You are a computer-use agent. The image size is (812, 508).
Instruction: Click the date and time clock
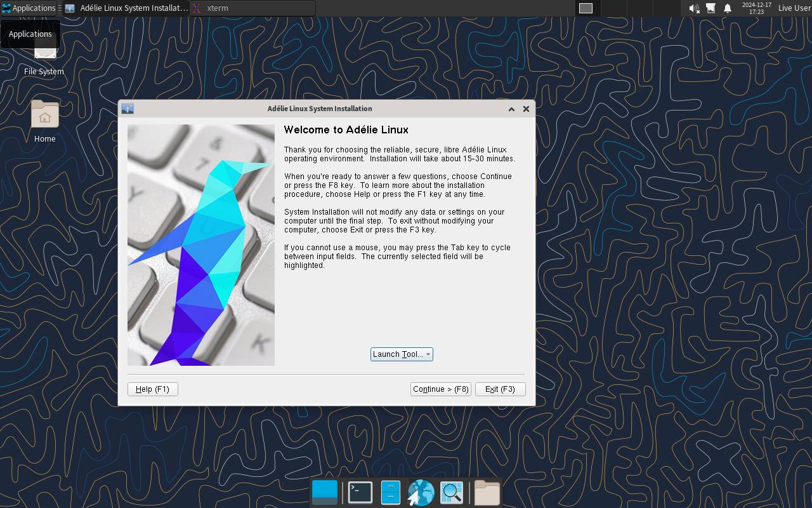coord(756,8)
